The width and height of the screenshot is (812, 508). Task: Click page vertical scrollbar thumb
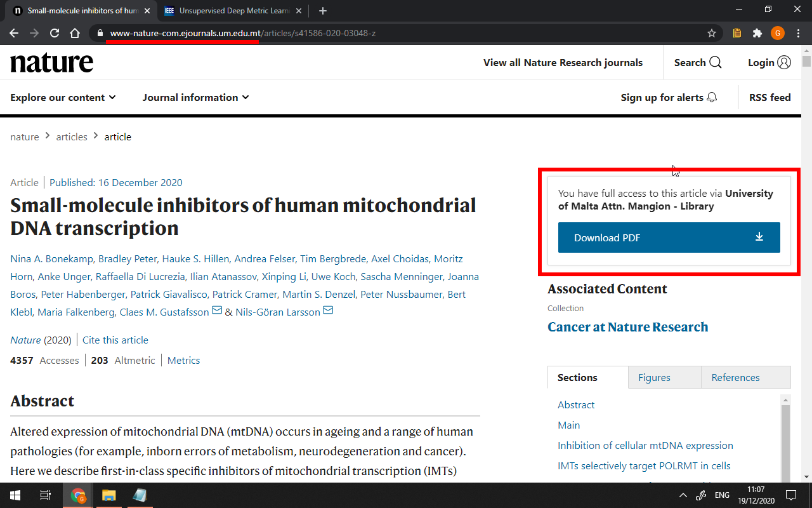[x=806, y=61]
